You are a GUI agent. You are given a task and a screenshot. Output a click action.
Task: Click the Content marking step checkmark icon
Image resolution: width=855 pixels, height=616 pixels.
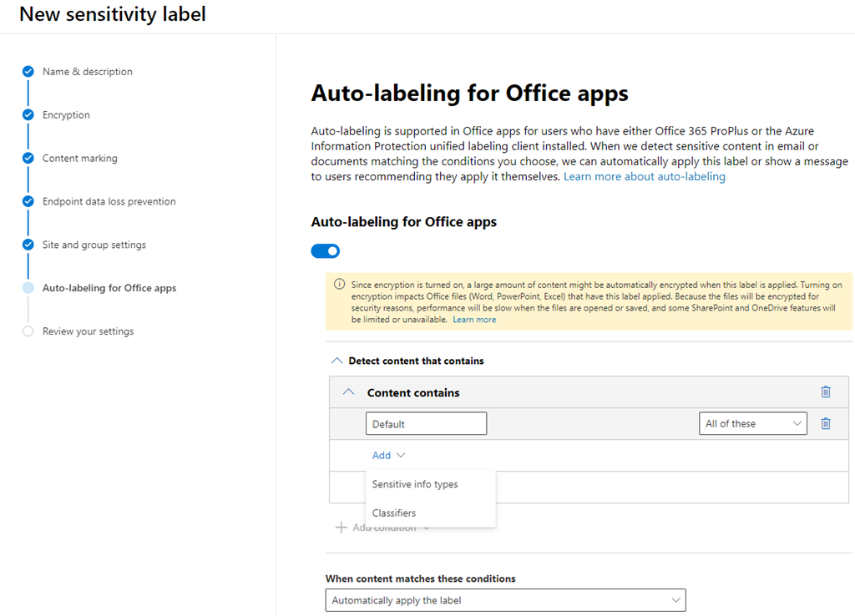point(28,159)
